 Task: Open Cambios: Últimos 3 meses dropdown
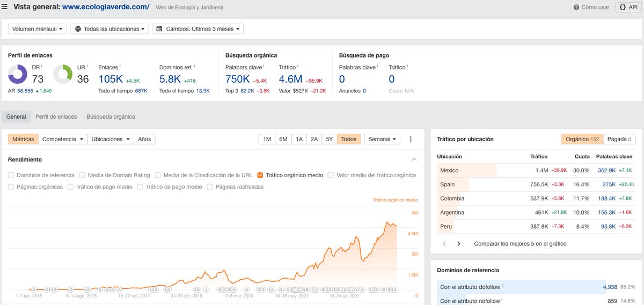(x=198, y=29)
